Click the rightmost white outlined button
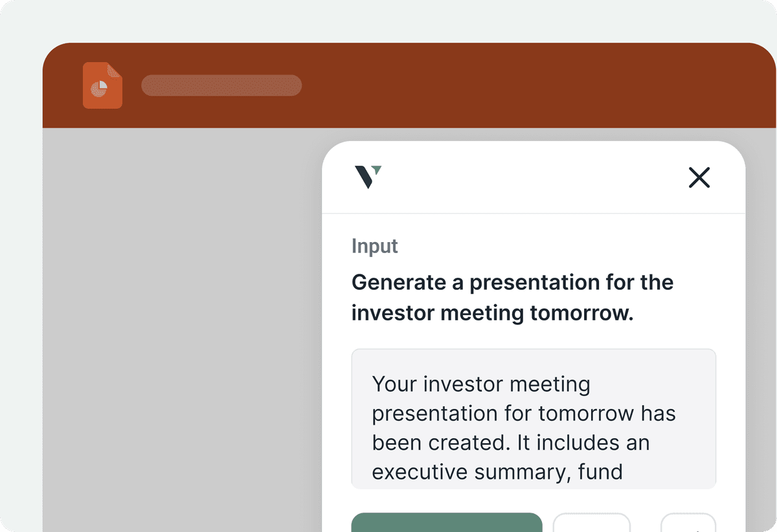The width and height of the screenshot is (777, 532). click(688, 523)
